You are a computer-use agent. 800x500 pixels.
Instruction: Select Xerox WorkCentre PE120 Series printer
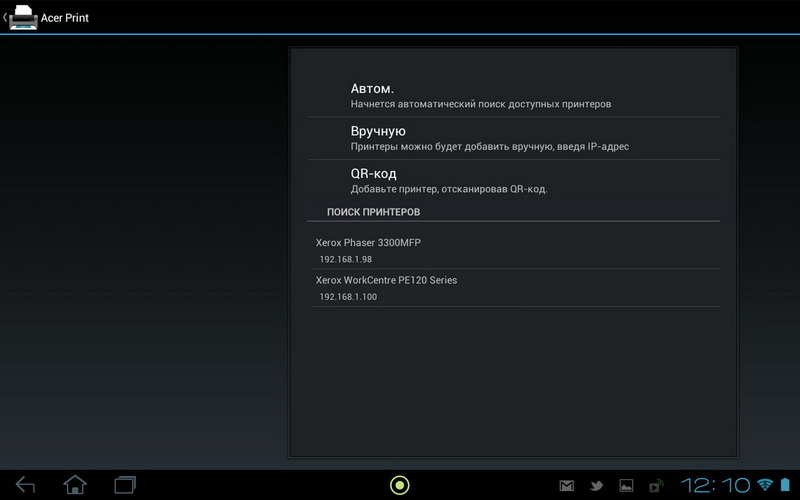click(x=515, y=288)
